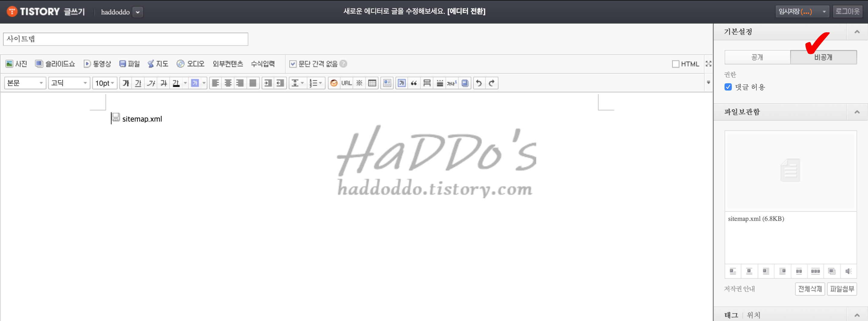Switch to the 위치 tab
This screenshot has height=321, width=868.
(753, 315)
